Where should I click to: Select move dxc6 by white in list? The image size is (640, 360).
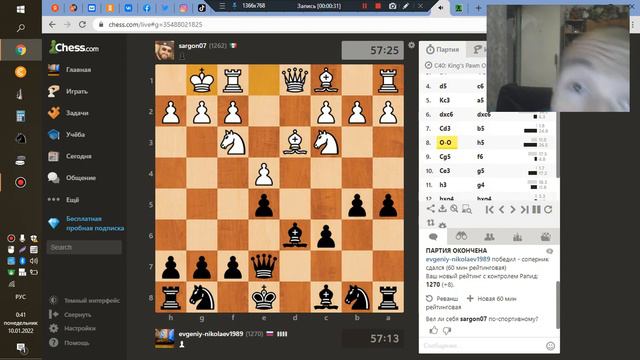[446, 114]
